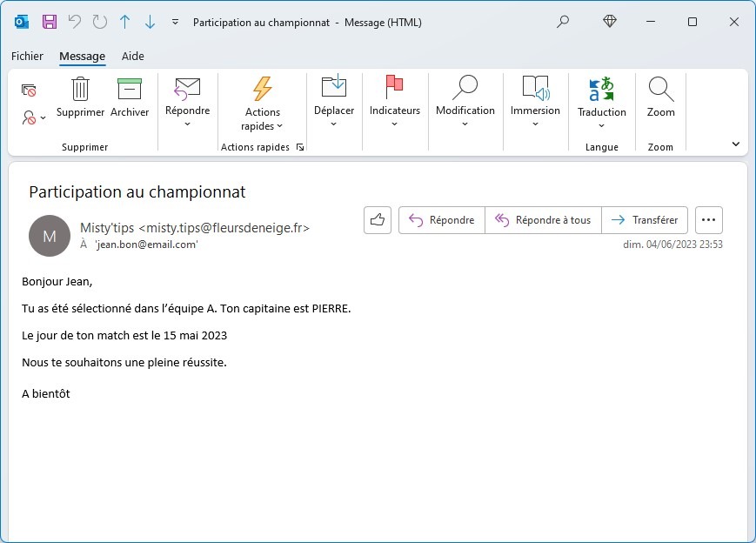Click the thumbs-up like button
The height and width of the screenshot is (543, 756).
point(378,220)
